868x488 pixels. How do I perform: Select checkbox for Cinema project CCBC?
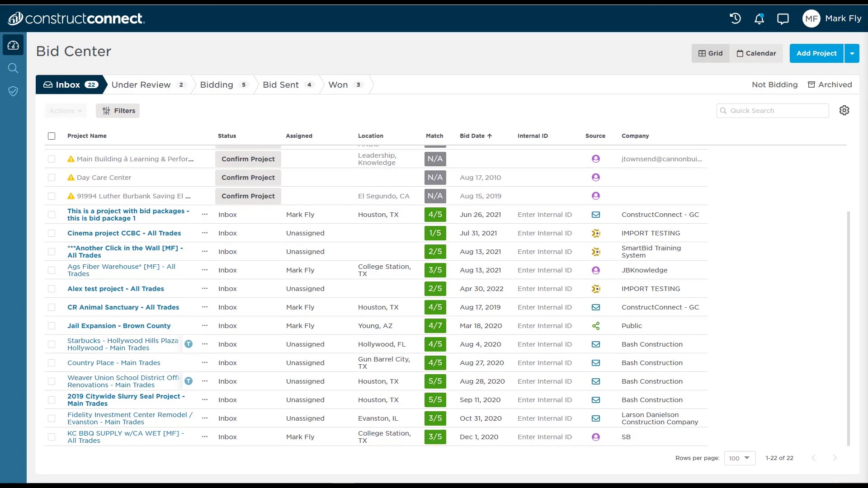[52, 233]
